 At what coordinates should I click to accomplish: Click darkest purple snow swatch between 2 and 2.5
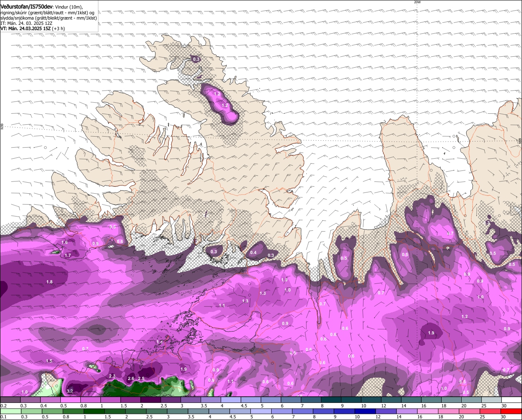click(x=150, y=400)
